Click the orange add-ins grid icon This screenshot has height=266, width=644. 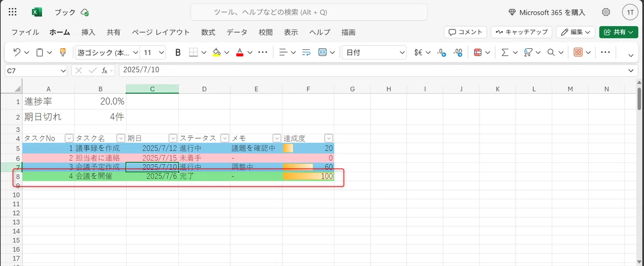pyautogui.click(x=578, y=53)
